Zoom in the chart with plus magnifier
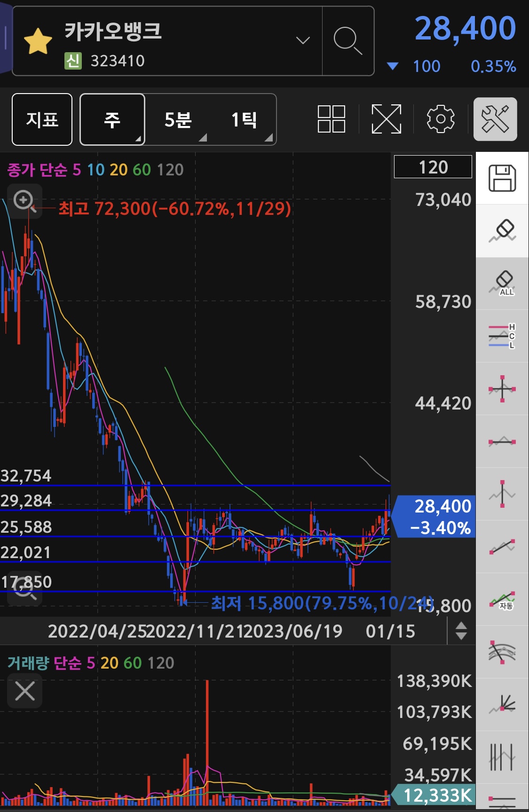The width and height of the screenshot is (529, 812). pyautogui.click(x=24, y=201)
